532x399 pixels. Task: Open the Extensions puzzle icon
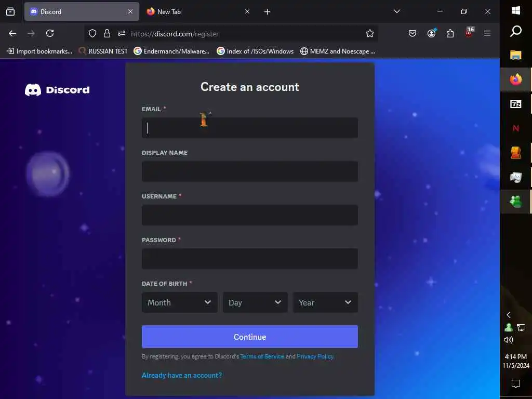click(x=450, y=33)
